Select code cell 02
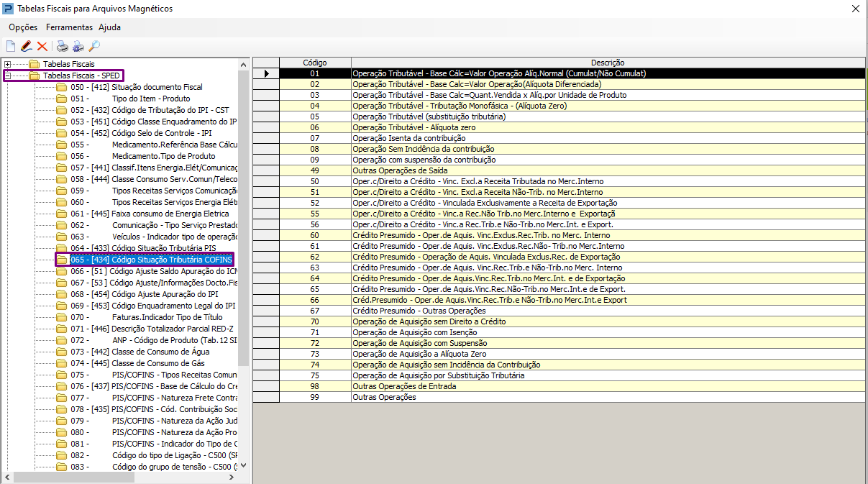868x484 pixels. click(x=315, y=84)
